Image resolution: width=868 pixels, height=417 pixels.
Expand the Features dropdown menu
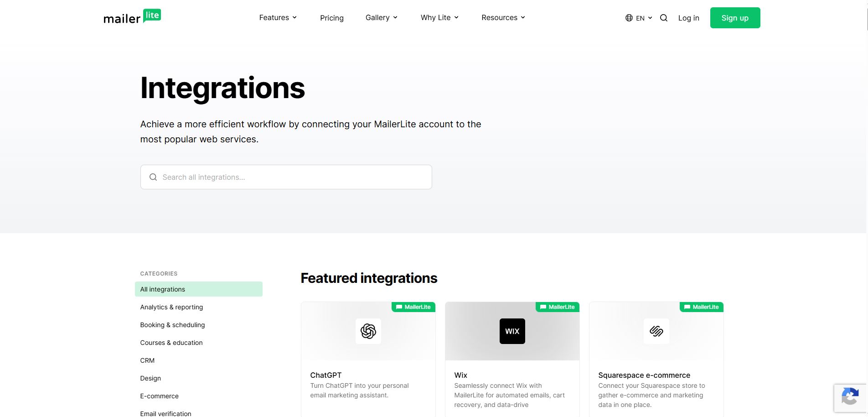point(278,17)
